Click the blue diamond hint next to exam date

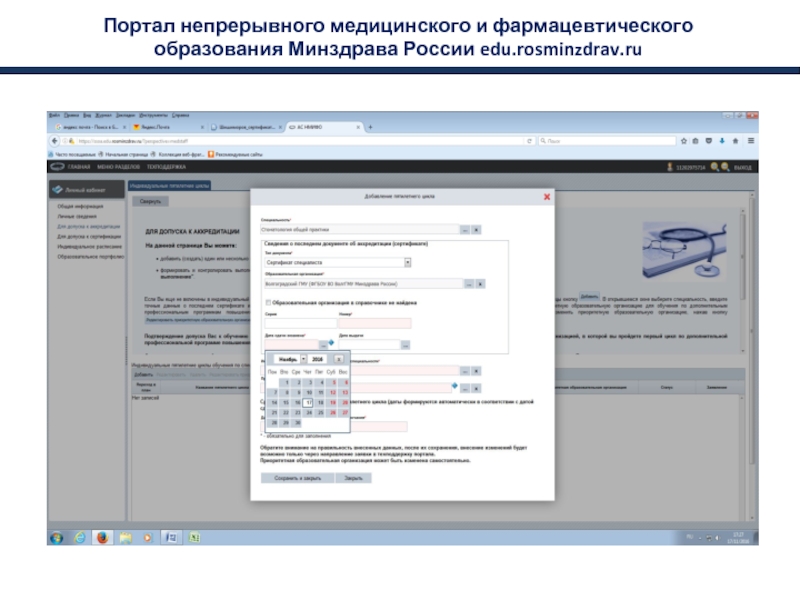331,342
